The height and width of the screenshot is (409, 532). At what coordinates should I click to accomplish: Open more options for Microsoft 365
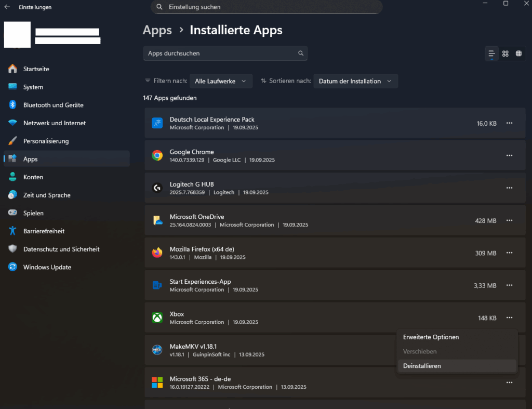[x=509, y=382]
